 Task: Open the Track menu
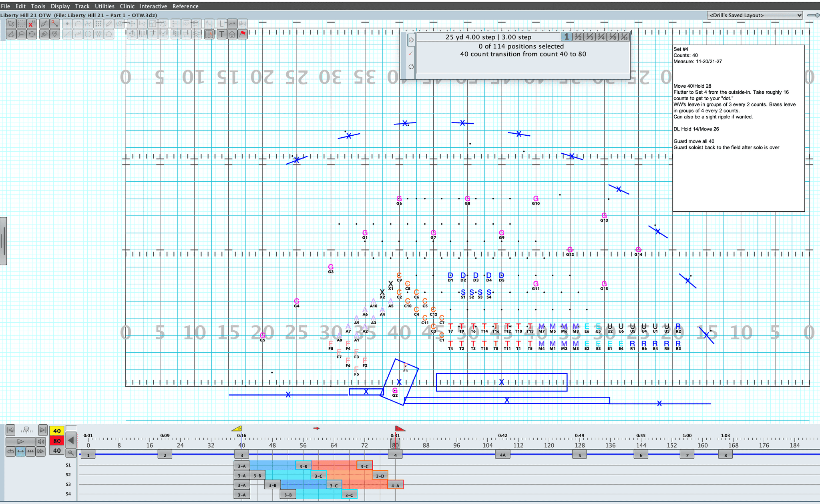point(82,6)
